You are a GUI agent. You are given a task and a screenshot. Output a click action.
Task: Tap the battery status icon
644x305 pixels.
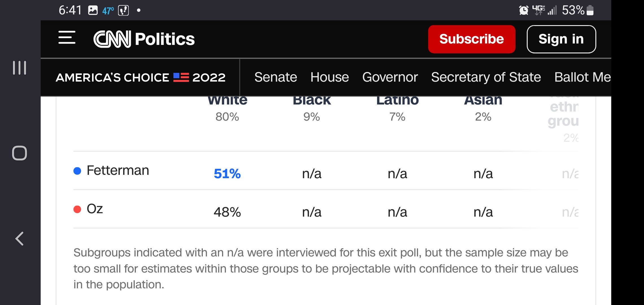(590, 10)
